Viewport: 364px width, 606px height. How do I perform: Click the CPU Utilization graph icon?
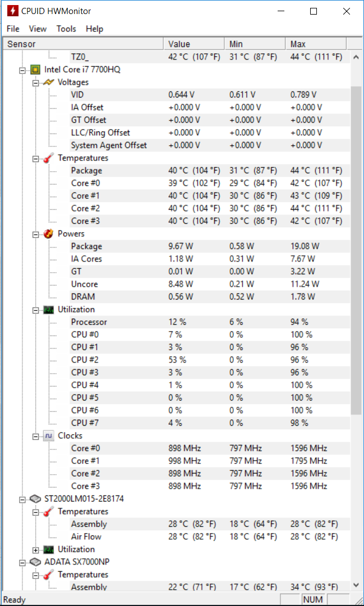[49, 310]
